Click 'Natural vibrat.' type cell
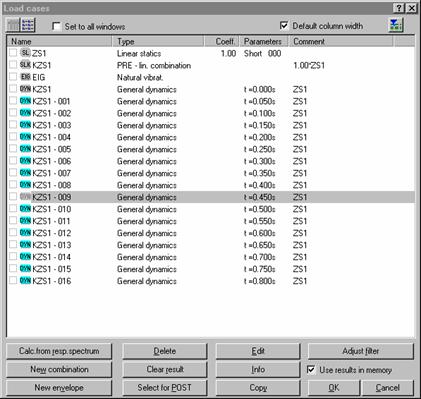Screen dimensions: 421x399 pyautogui.click(x=140, y=77)
